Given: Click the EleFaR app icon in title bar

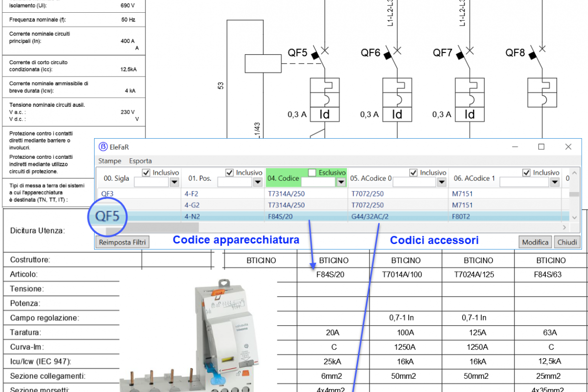Looking at the screenshot, I should click(103, 147).
